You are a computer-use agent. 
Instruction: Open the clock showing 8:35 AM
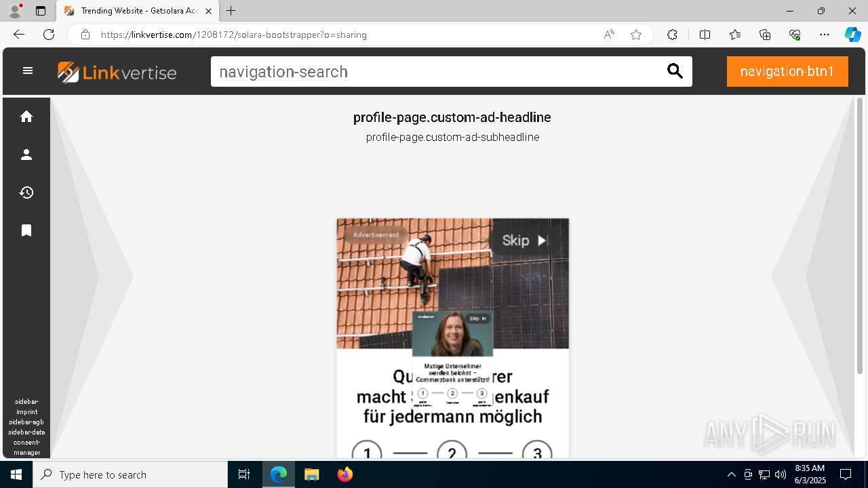810,474
